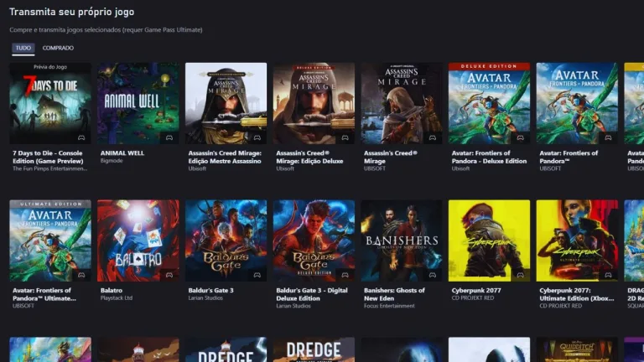
Task: Open the DREDGE Complete Edition cover in bottom row
Action: (314, 349)
